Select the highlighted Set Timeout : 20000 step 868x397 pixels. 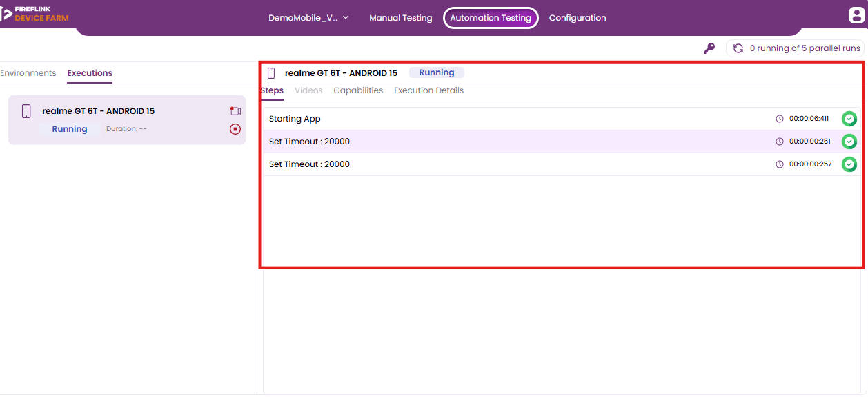[561, 142]
